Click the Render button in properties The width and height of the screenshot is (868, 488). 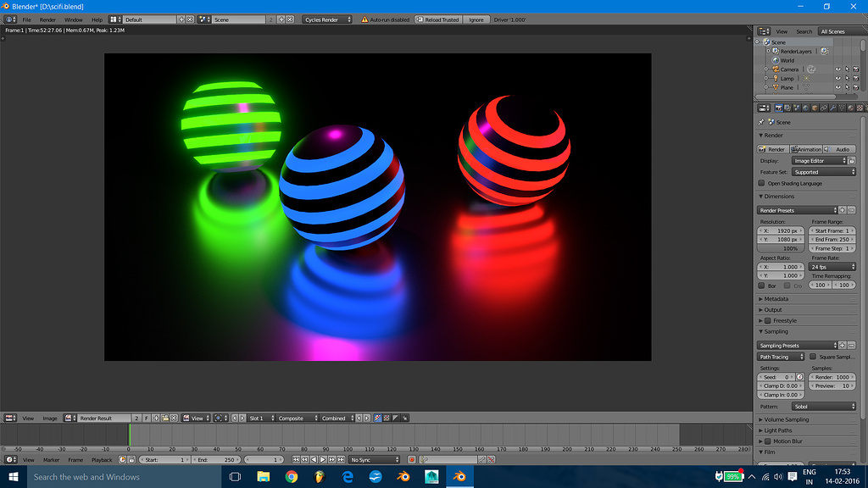point(772,149)
